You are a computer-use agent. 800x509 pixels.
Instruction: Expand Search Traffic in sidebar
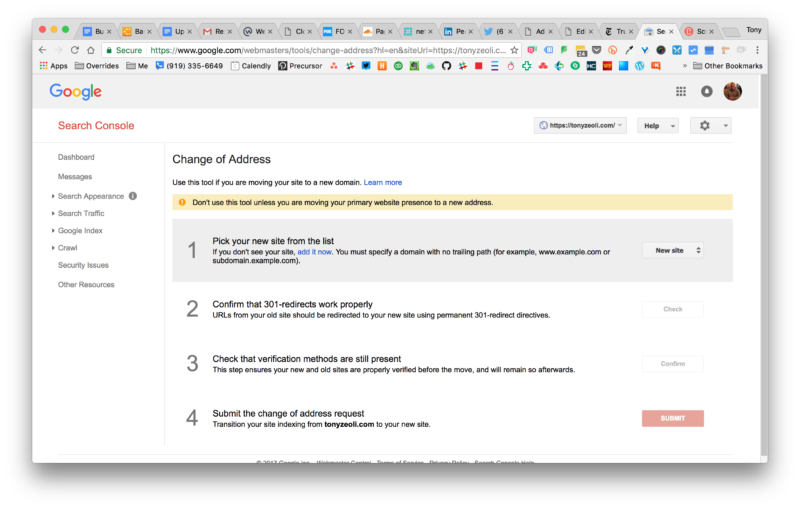(80, 213)
